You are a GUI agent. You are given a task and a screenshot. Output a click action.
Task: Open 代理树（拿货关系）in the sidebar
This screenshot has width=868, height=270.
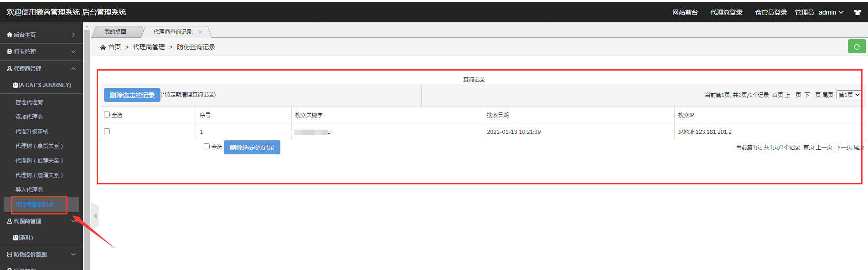tap(39, 146)
